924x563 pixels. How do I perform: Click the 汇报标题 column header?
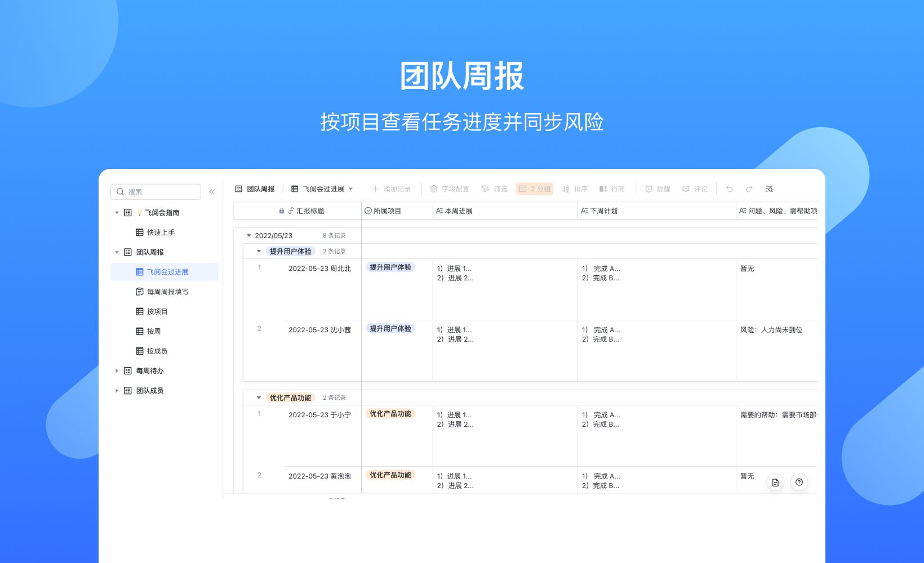point(297,211)
